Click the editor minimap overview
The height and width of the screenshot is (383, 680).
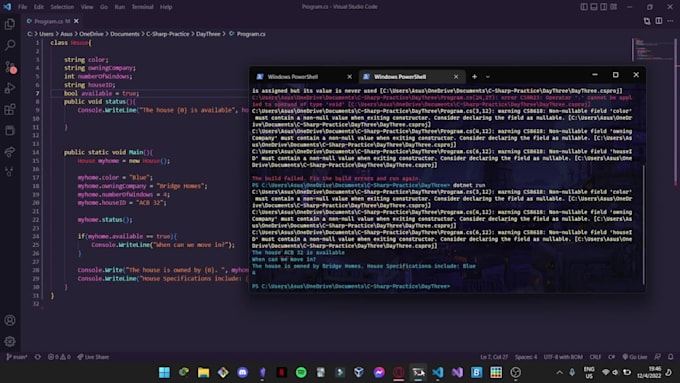(x=652, y=49)
